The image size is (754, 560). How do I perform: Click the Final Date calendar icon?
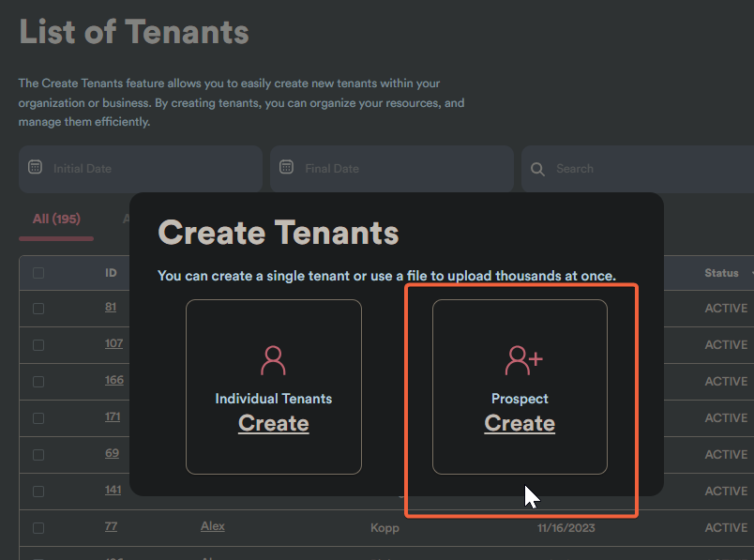tap(287, 168)
